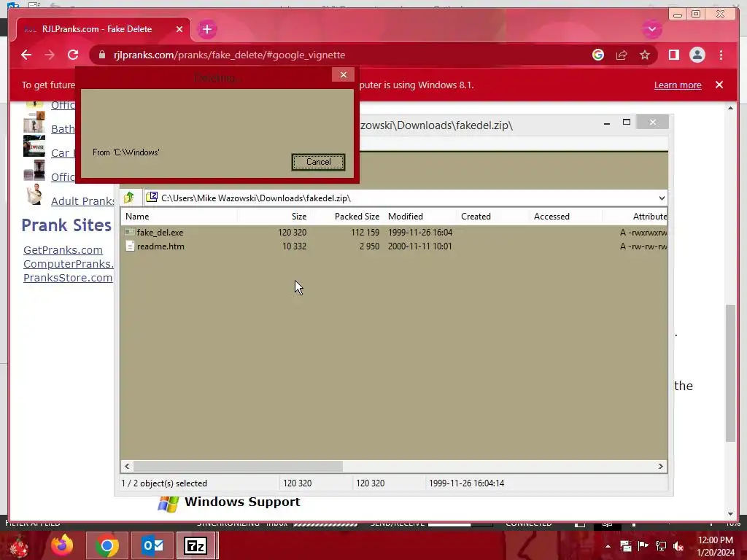The height and width of the screenshot is (560, 747).
Task: Open Chrome tab search chevron
Action: click(x=651, y=29)
